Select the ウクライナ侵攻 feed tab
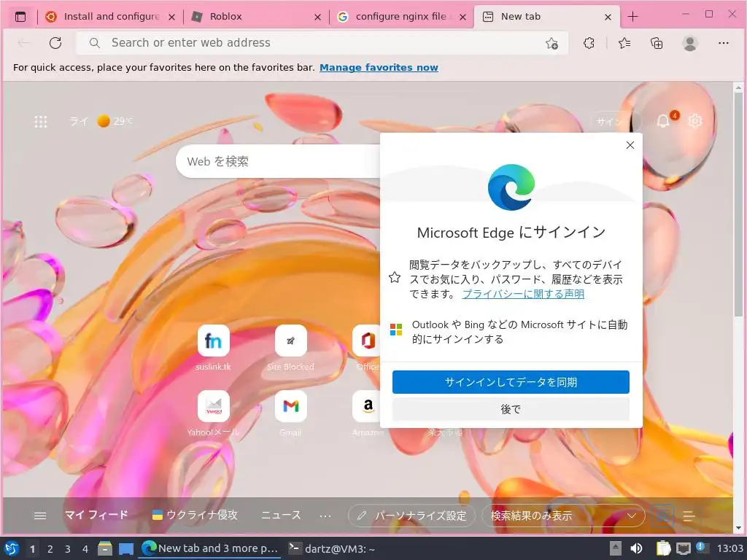 coord(194,516)
